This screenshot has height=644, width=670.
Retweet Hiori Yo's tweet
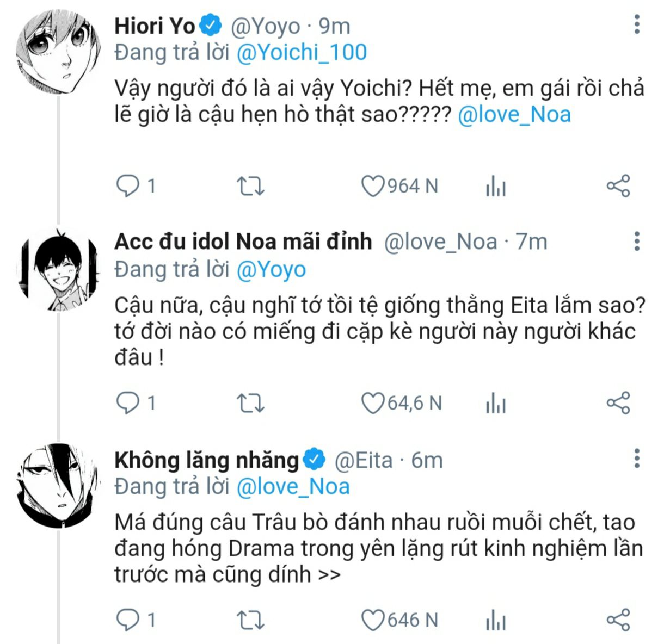[251, 186]
